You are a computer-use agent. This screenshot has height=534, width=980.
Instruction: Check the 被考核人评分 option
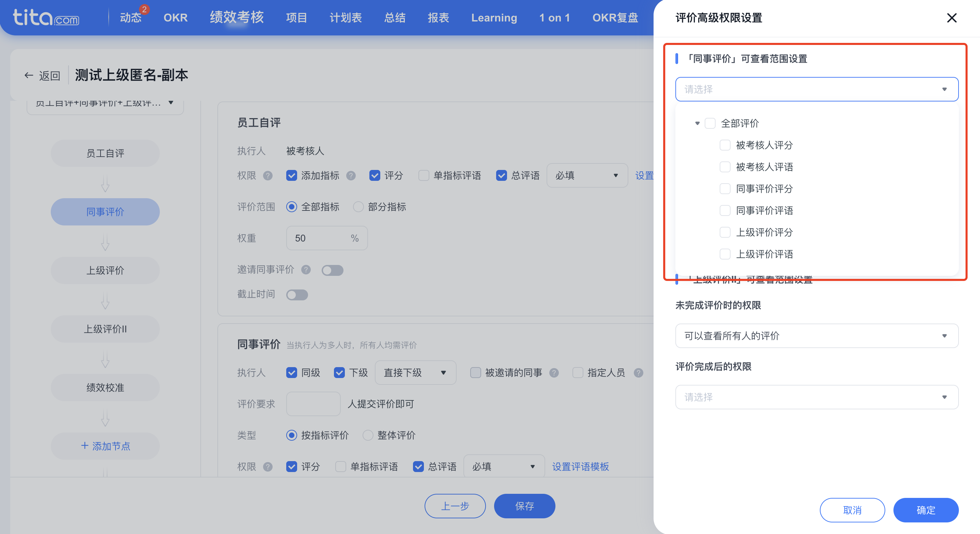pyautogui.click(x=725, y=145)
